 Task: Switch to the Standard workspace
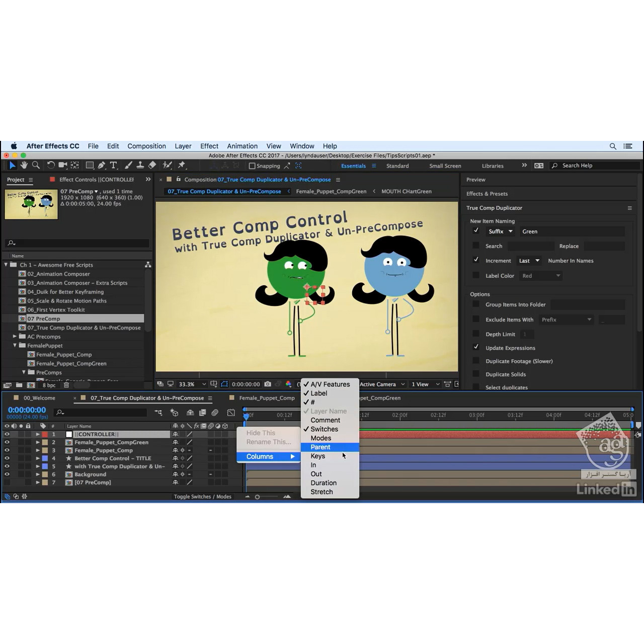[x=397, y=166]
